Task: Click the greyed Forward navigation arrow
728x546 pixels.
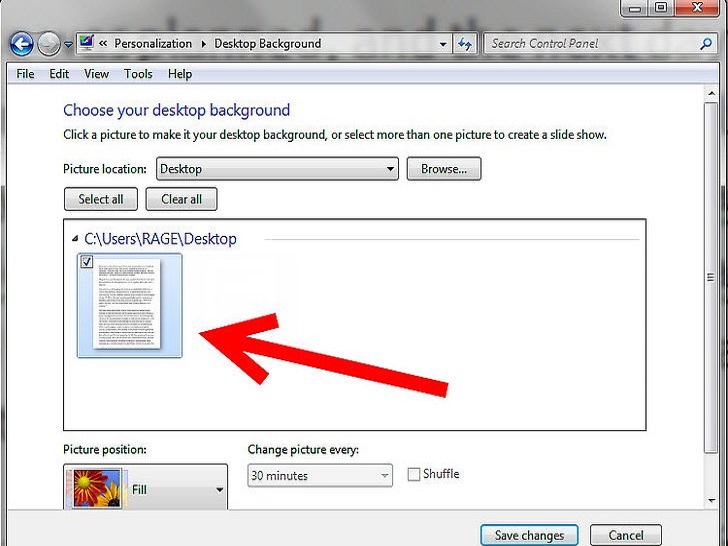Action: pos(48,44)
